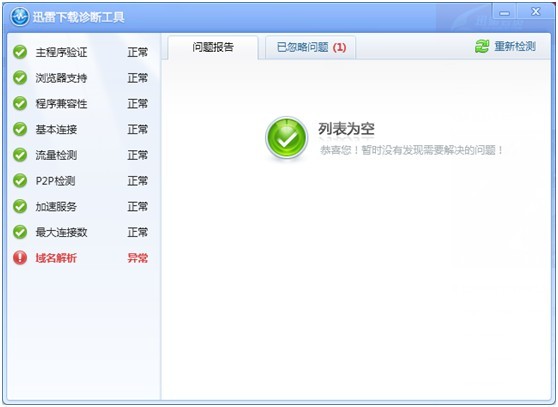Click the Xunlei logo in the title bar
The image size is (558, 407).
(x=20, y=17)
